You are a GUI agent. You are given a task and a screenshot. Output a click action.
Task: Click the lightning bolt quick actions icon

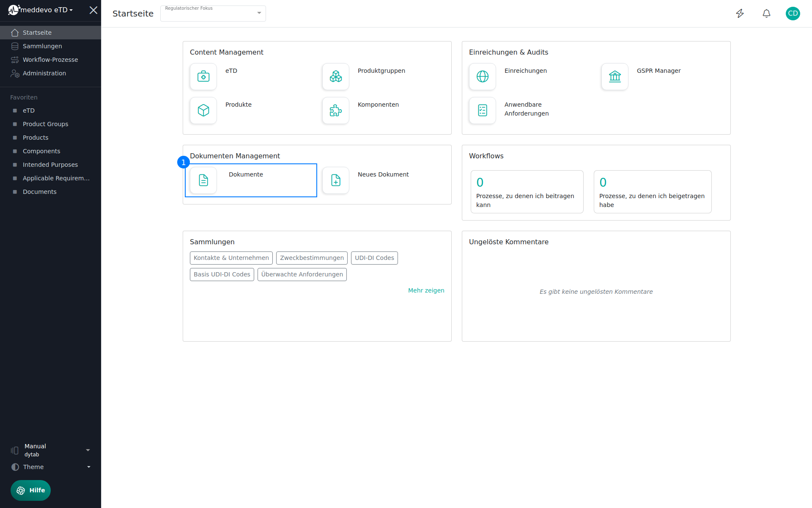tap(740, 14)
